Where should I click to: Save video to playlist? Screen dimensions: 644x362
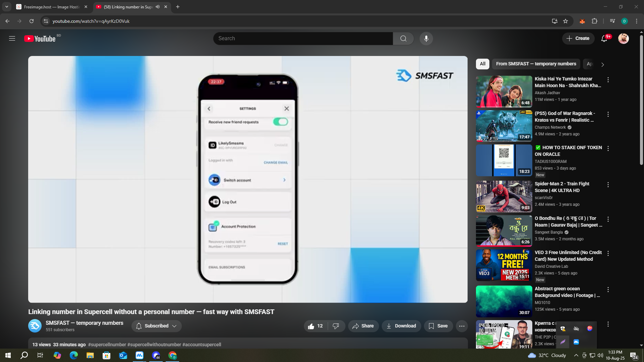438,326
